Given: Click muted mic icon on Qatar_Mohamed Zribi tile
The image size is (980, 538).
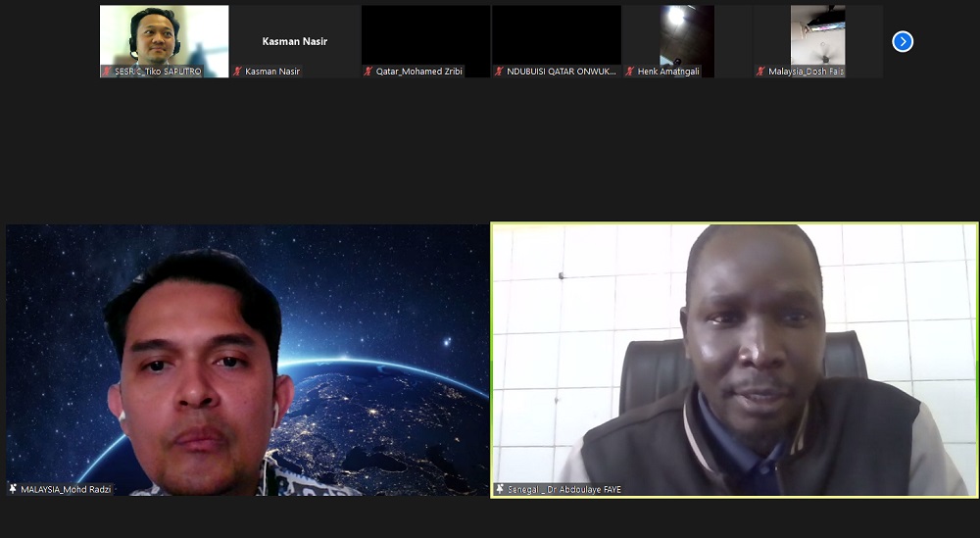Looking at the screenshot, I should [x=368, y=72].
